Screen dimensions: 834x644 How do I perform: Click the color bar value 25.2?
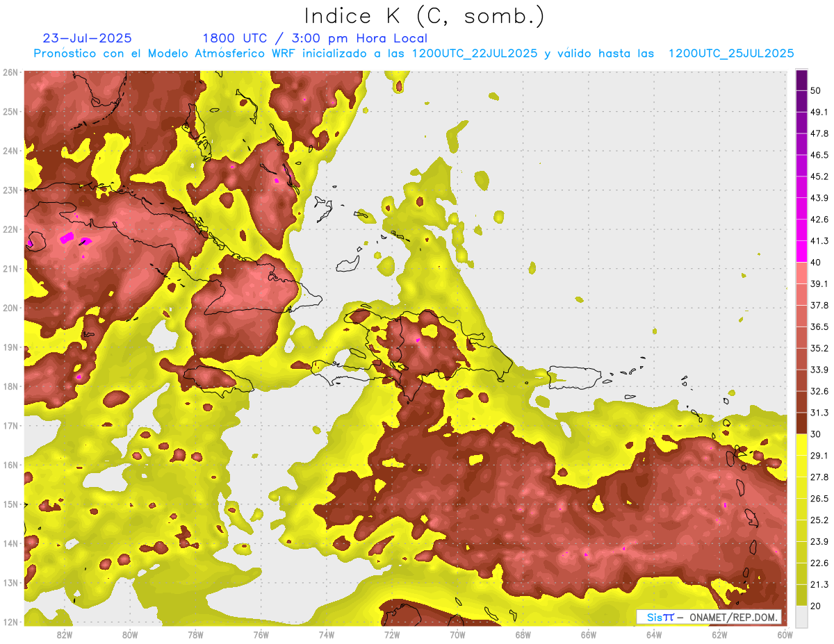pyautogui.click(x=820, y=520)
